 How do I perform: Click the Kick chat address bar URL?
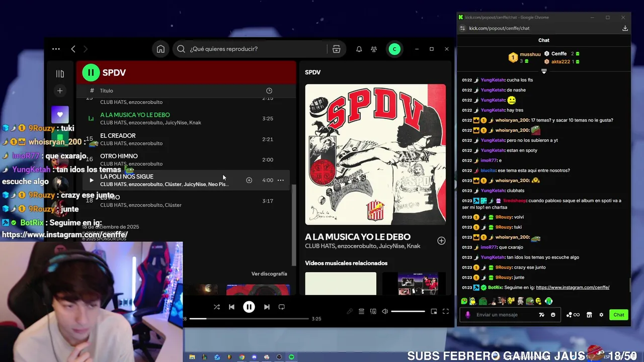pos(499,28)
